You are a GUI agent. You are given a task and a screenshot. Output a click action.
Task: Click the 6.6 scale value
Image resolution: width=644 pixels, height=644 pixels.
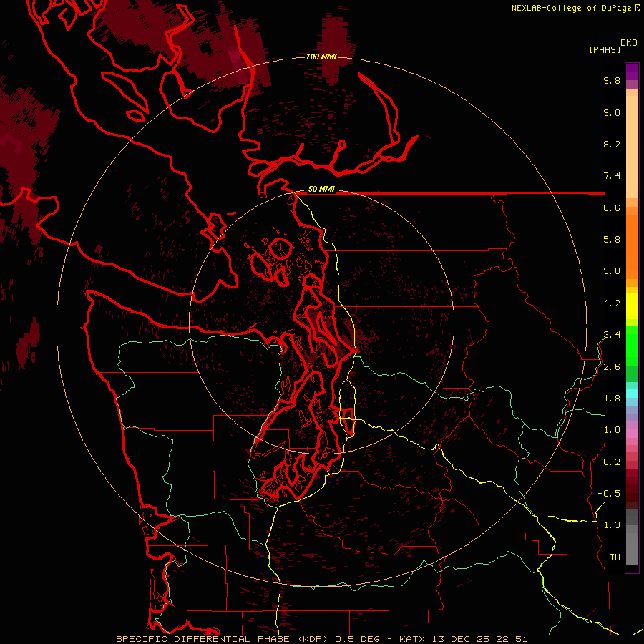[x=612, y=208]
